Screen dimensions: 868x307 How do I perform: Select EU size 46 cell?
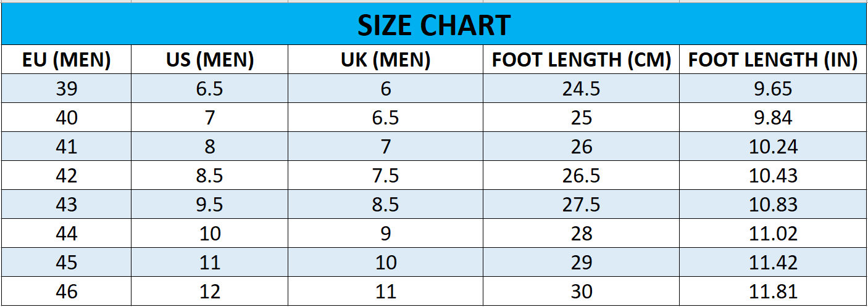coord(67,291)
